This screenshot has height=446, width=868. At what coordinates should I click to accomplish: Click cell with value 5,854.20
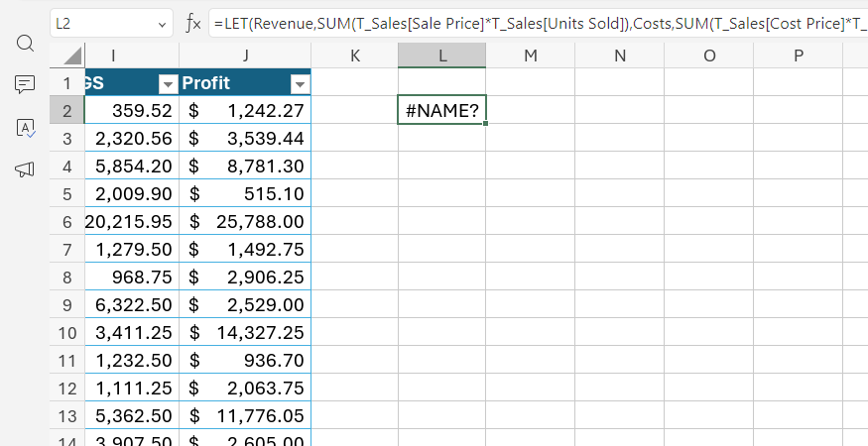coord(132,166)
